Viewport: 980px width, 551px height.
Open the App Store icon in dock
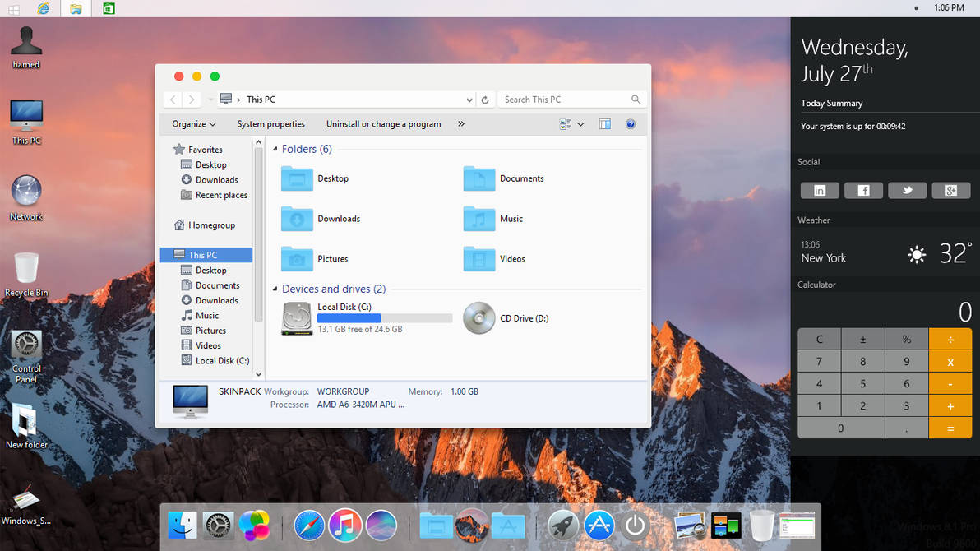coord(599,526)
